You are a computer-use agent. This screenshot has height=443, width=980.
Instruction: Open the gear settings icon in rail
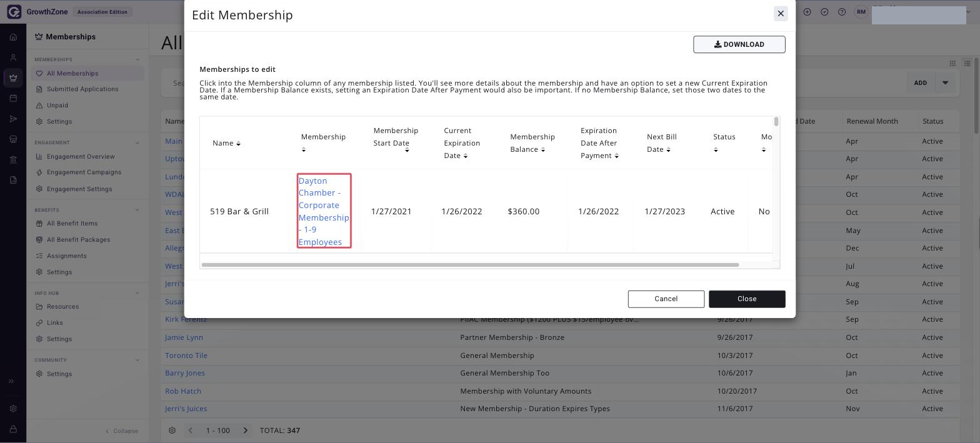(x=13, y=409)
